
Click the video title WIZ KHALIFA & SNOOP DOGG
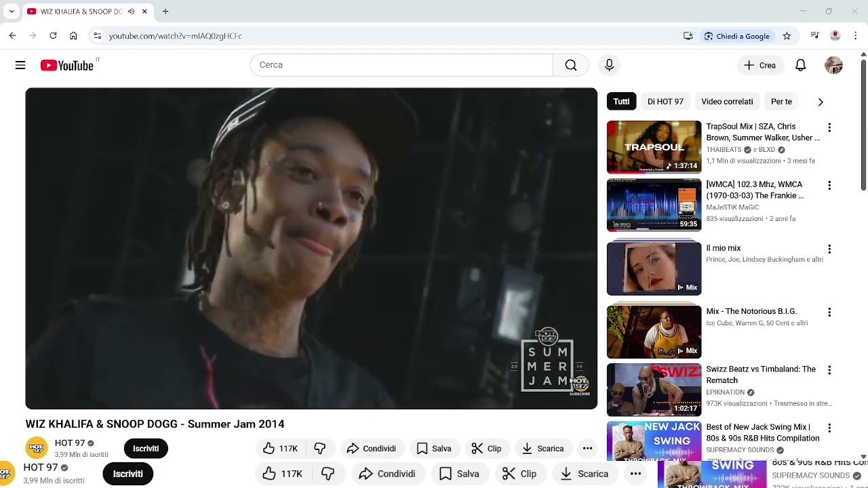[x=155, y=424]
